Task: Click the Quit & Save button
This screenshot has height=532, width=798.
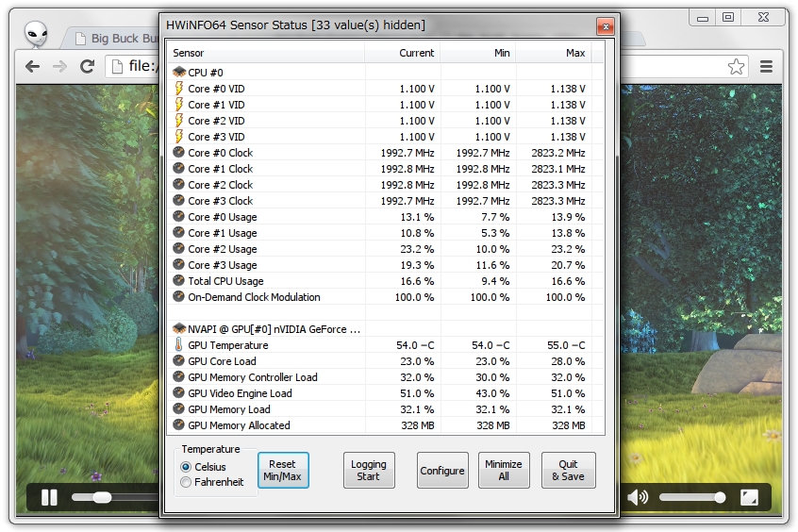Action: pyautogui.click(x=569, y=471)
